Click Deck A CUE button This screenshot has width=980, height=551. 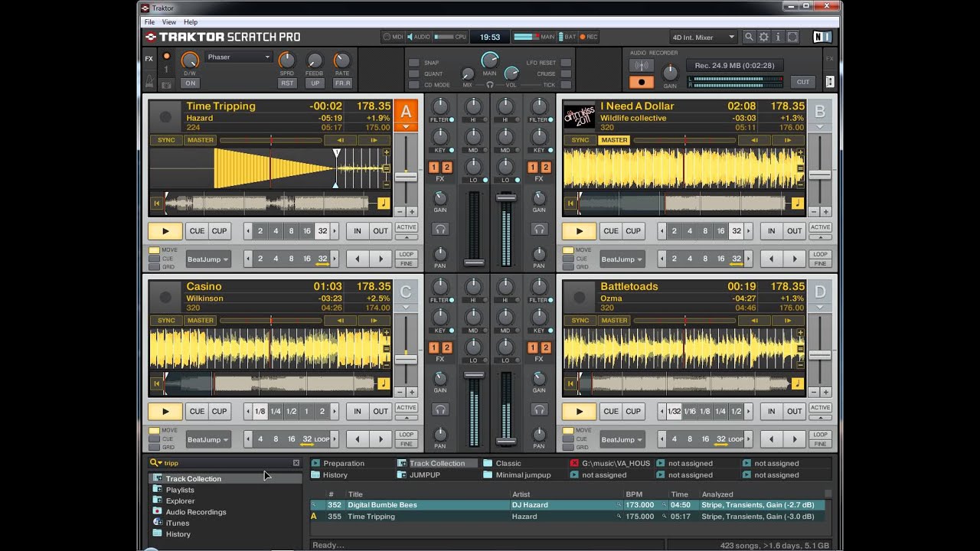197,231
